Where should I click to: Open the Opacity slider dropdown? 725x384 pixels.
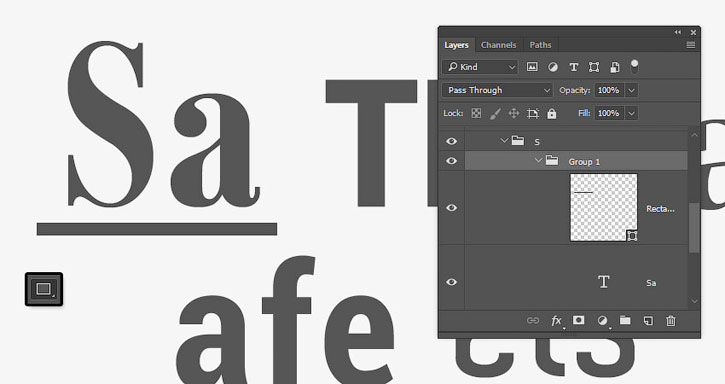point(632,90)
